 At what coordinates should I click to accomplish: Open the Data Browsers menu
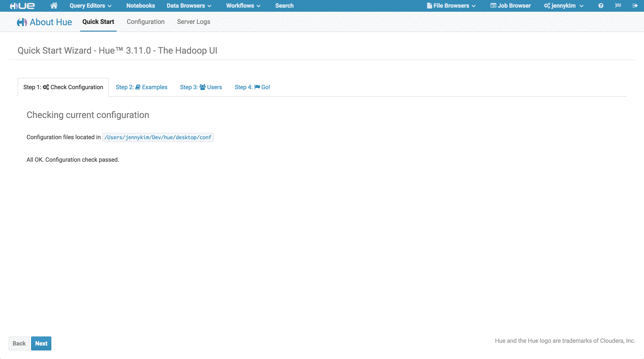click(188, 5)
